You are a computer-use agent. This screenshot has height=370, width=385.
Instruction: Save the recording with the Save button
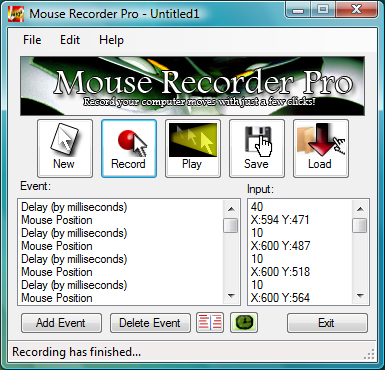(257, 149)
